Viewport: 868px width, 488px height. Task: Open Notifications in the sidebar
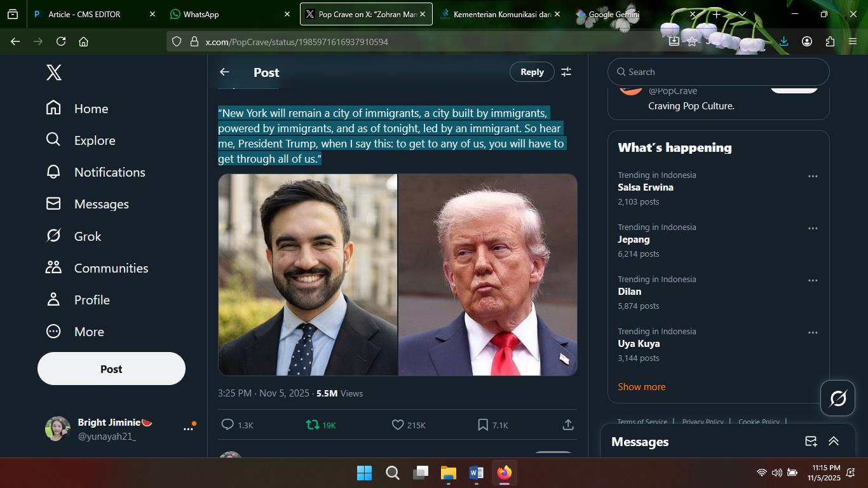[x=95, y=172]
